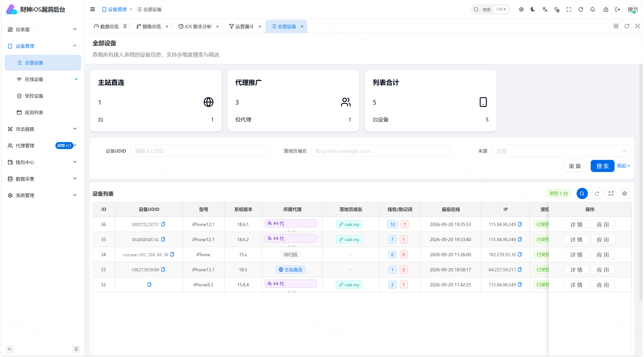
Task: Open the language translation icon
Action: coord(545,10)
